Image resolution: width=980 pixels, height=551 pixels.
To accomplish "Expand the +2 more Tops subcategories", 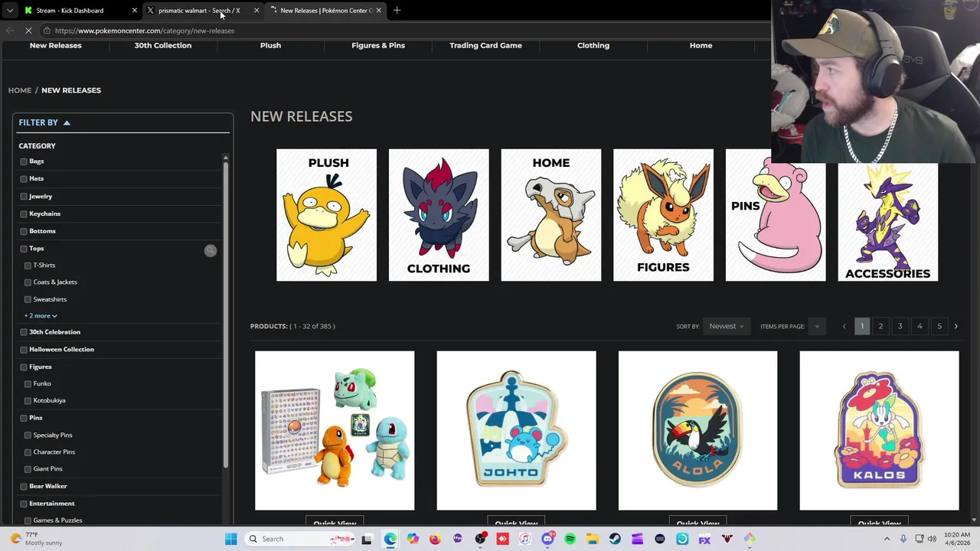I will click(41, 315).
